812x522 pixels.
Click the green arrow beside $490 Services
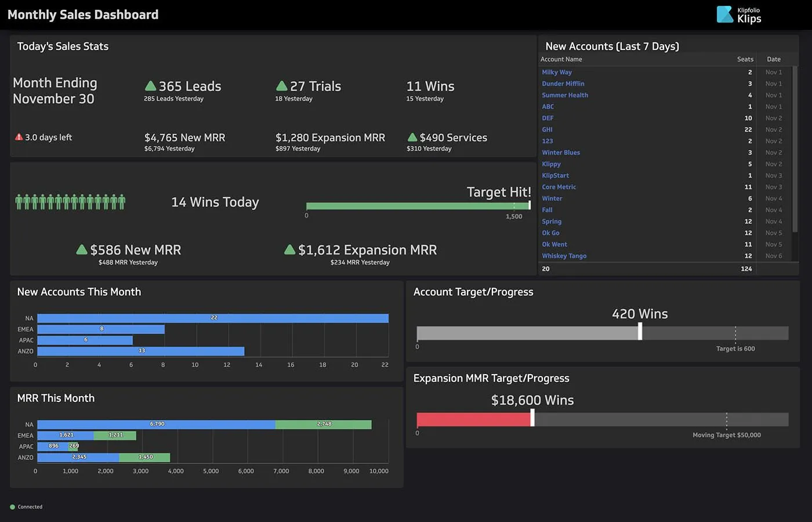click(414, 137)
